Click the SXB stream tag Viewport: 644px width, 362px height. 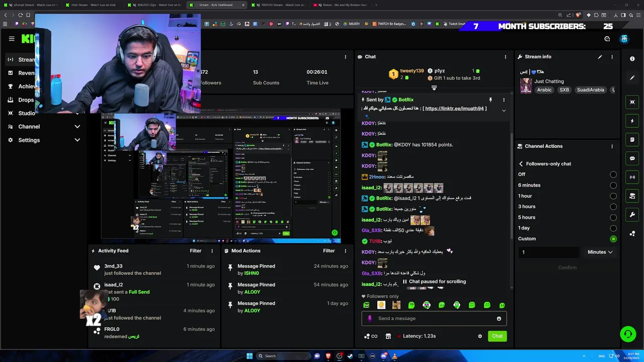click(x=565, y=90)
